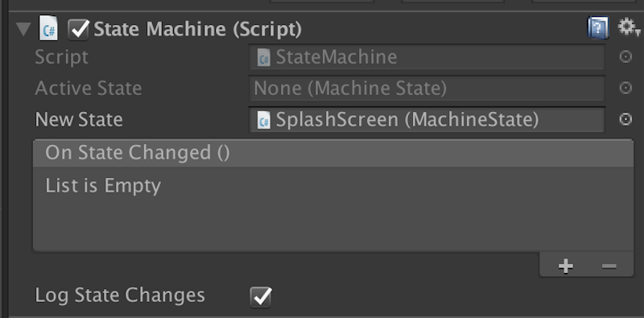The image size is (644, 318).
Task: Uncheck the Log State Changes checkbox
Action: tap(261, 296)
